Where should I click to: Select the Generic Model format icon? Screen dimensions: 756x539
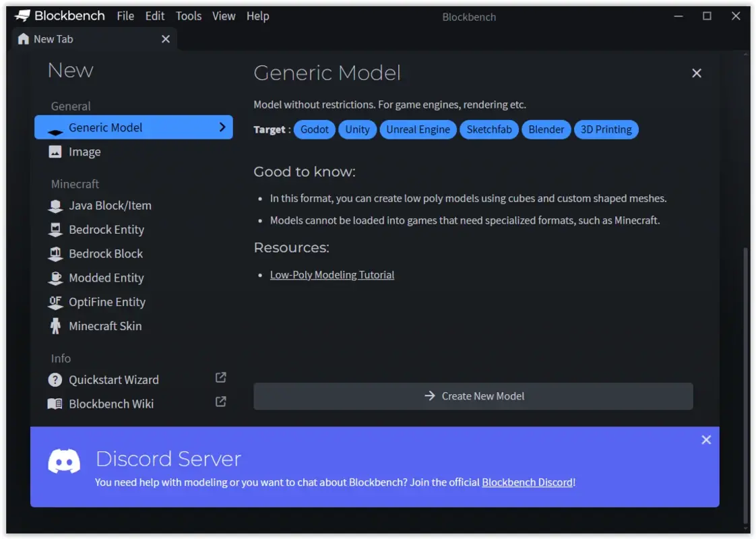pyautogui.click(x=55, y=127)
